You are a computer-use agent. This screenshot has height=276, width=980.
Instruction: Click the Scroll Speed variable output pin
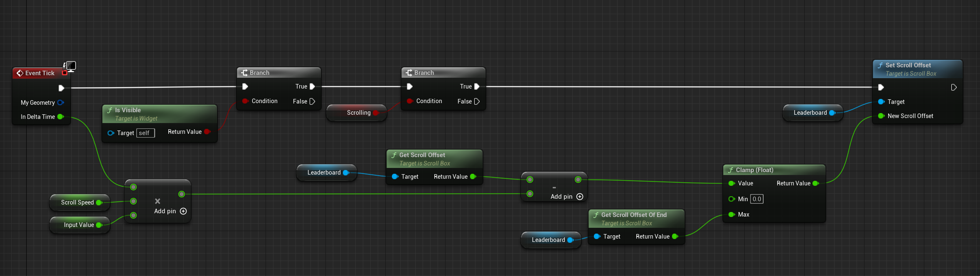coord(99,202)
